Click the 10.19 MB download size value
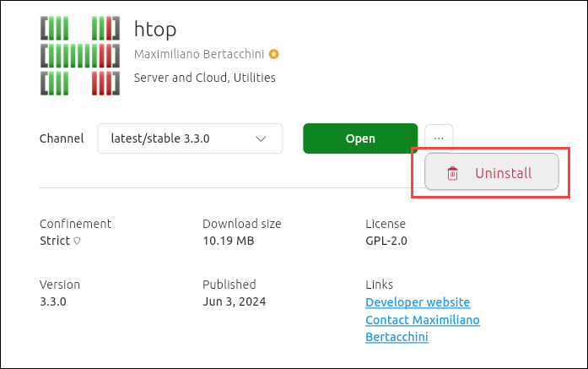The width and height of the screenshot is (588, 369). click(229, 241)
